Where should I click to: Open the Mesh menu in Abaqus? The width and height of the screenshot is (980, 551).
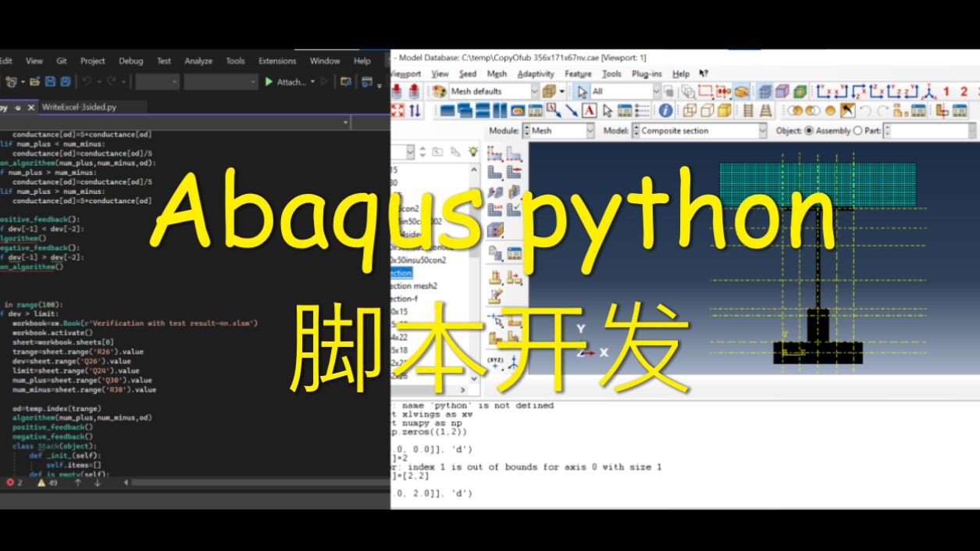(x=497, y=73)
